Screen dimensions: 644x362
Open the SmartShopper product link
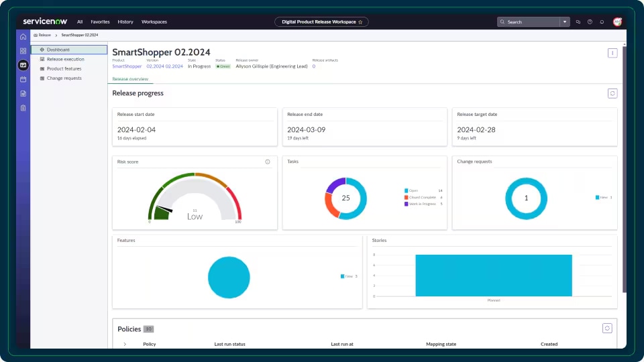pyautogui.click(x=127, y=66)
